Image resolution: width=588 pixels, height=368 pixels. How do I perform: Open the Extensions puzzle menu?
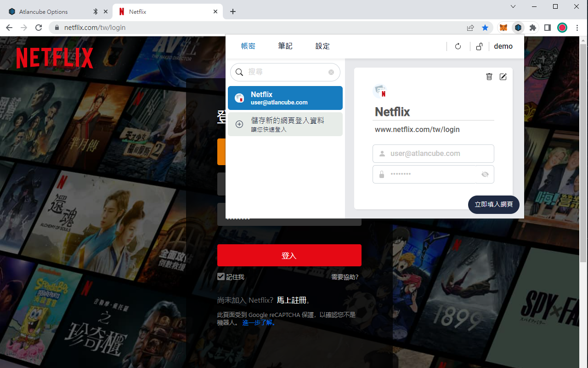(x=533, y=28)
